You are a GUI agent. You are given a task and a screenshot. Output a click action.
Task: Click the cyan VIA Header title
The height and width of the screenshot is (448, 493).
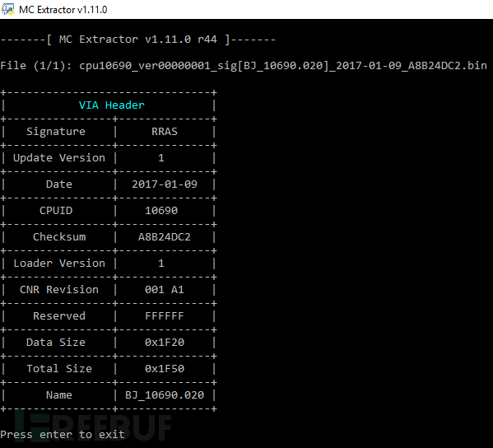coord(112,105)
